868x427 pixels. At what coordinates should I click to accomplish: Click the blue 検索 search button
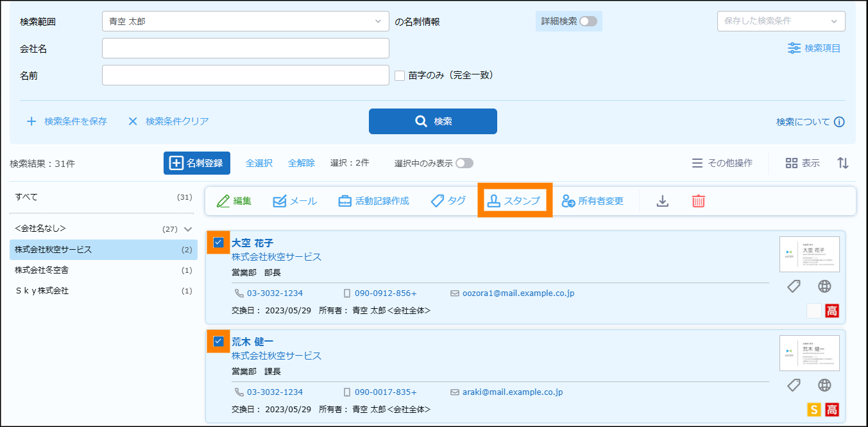pos(432,121)
